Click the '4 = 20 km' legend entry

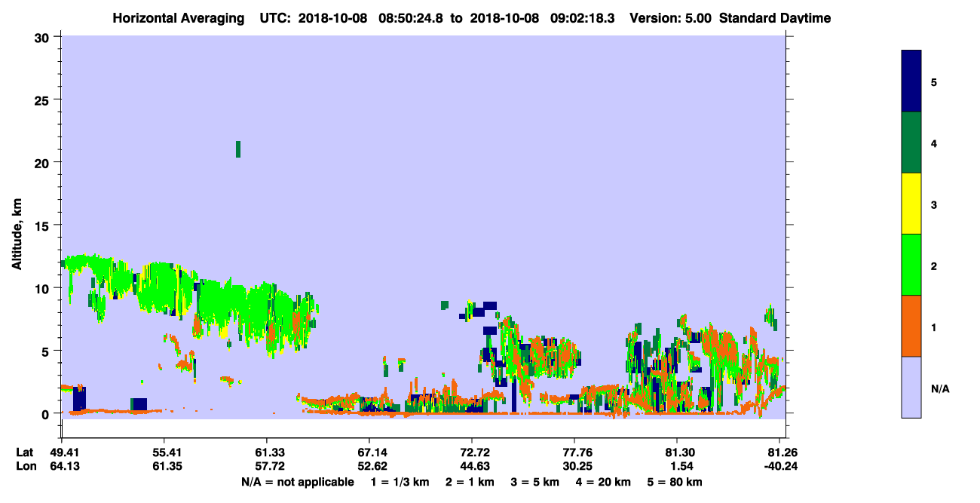pos(603,482)
